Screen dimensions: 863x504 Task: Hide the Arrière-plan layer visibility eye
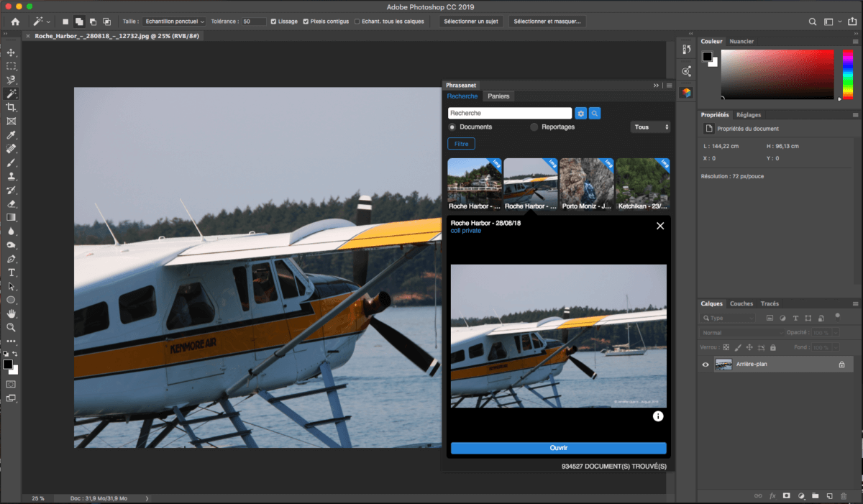(706, 365)
